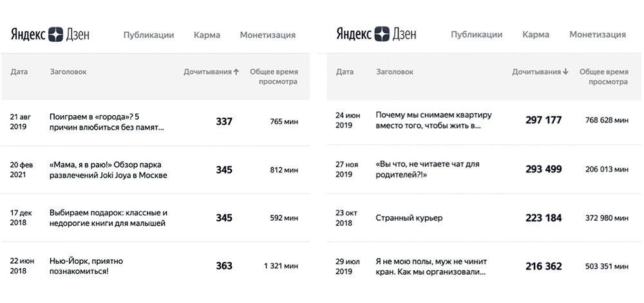
Task: Open the «Странный курьер» article
Action: (x=409, y=218)
